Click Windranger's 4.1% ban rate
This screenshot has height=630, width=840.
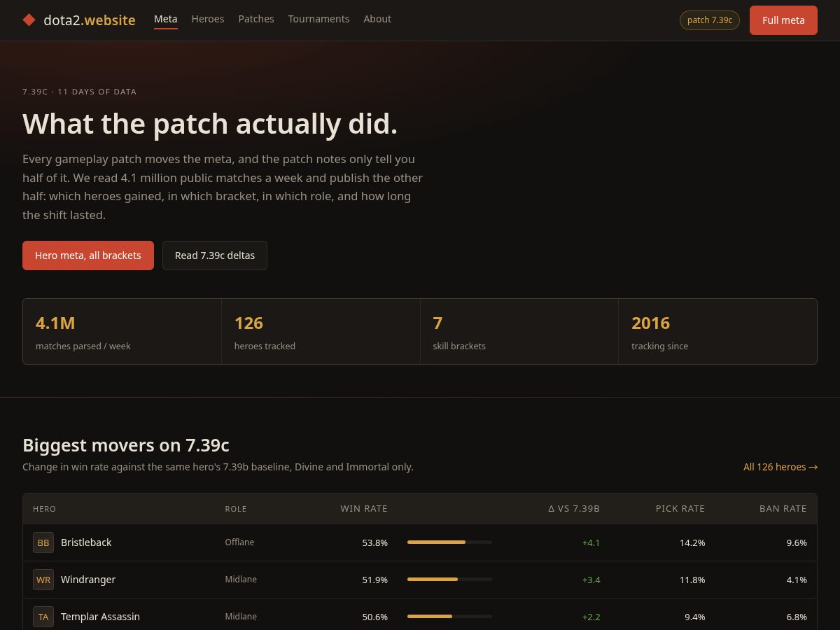tap(797, 580)
